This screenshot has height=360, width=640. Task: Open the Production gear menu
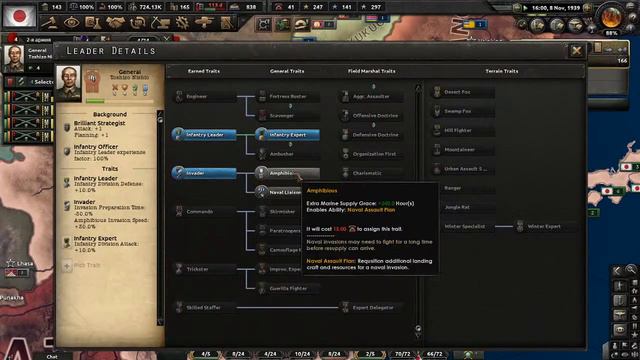pos(182,23)
